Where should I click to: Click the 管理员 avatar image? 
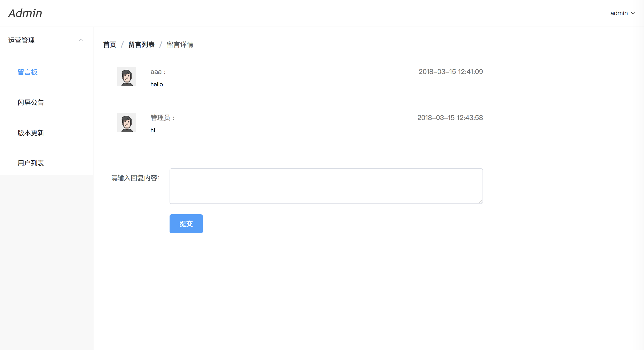point(127,122)
